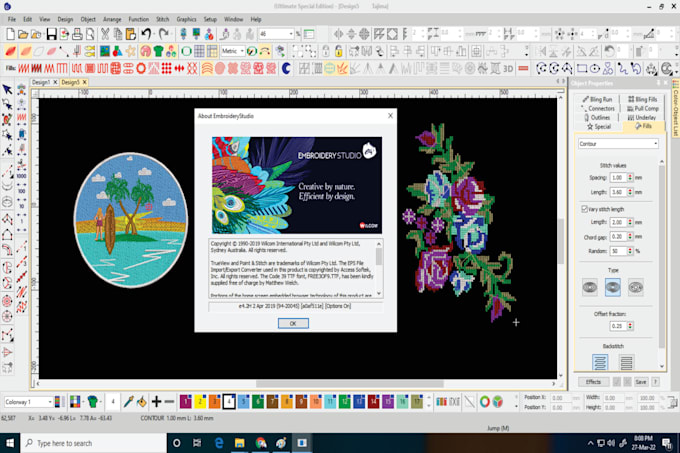Toggle Vary stitch length checkbox
The image size is (680, 453).
point(584,209)
